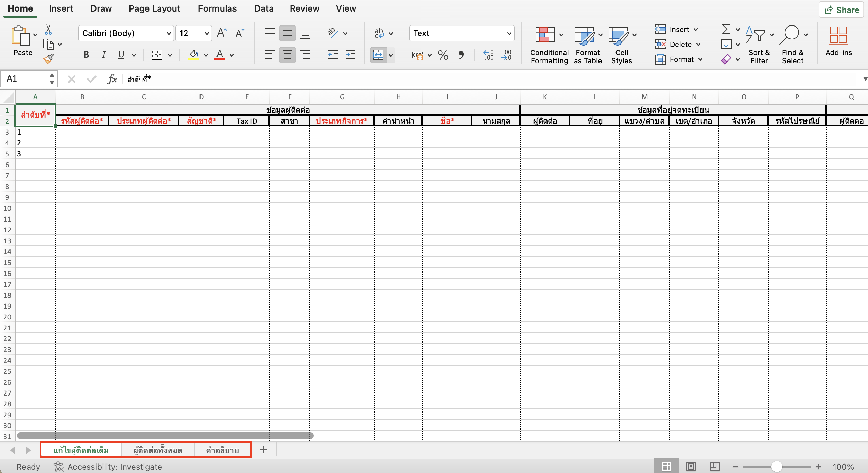
Task: Click the Add-ins icon
Action: pos(839,35)
